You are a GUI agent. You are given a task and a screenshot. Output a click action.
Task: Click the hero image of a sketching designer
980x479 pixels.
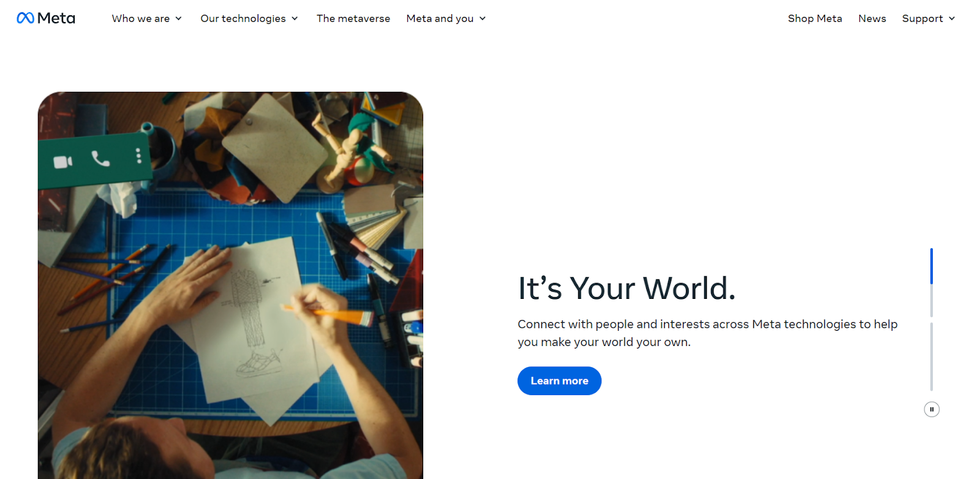(230, 285)
